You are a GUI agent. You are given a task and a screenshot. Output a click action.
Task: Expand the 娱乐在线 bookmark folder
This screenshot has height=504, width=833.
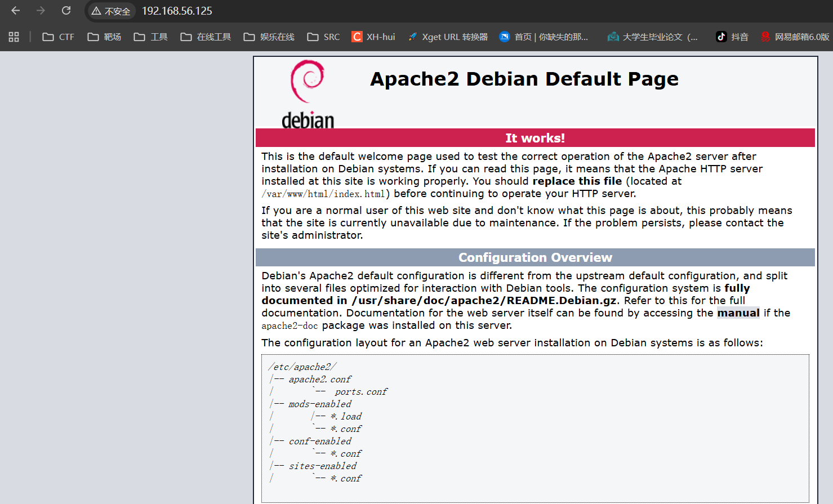tap(269, 37)
